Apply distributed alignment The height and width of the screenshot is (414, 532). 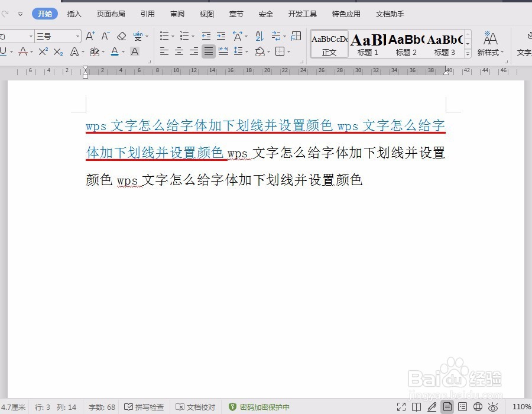point(223,51)
